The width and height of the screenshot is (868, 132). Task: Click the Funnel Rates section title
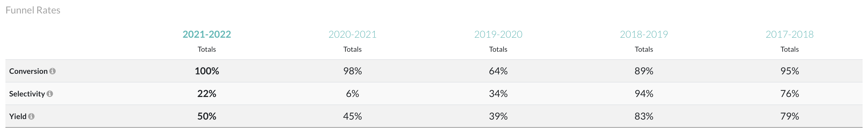(x=33, y=10)
